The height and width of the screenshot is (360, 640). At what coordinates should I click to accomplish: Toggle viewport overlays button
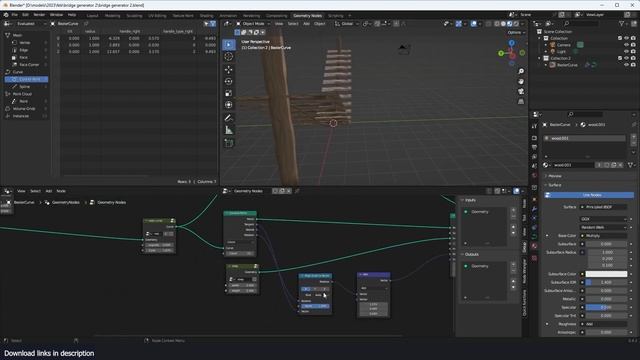click(474, 24)
